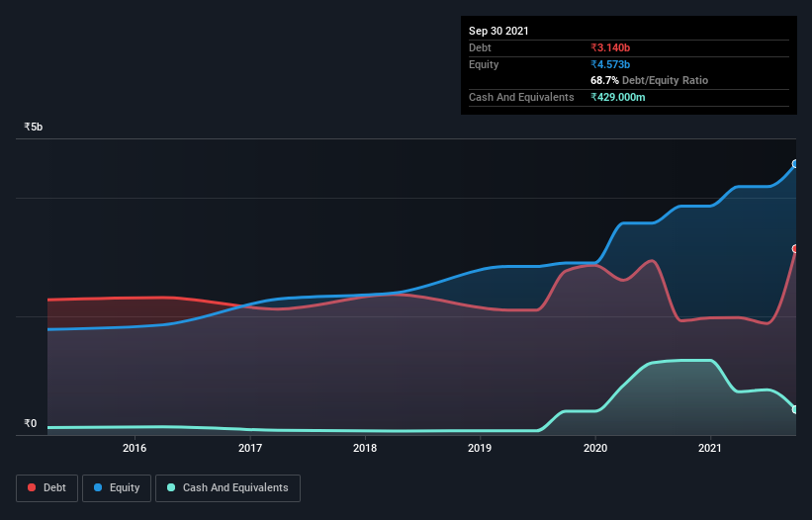Viewport: 812px width, 520px height.
Task: Click the Debt label in the tooltip
Action: [480, 47]
